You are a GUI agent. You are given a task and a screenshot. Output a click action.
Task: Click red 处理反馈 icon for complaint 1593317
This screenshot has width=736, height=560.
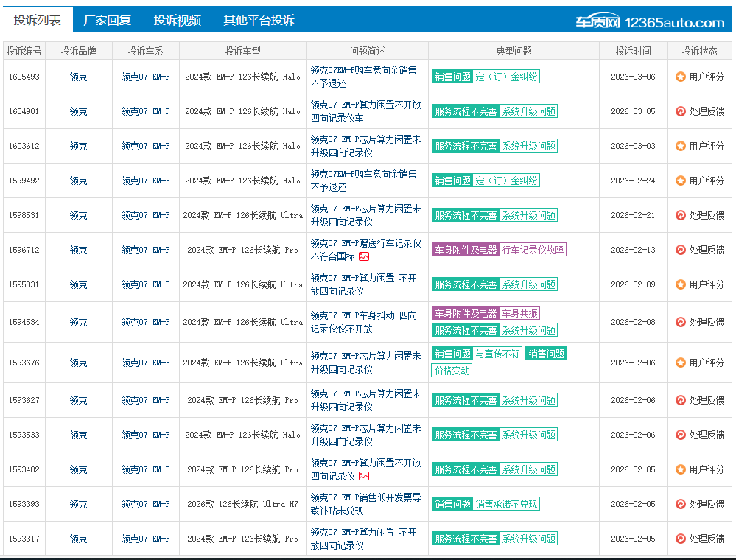(x=681, y=539)
